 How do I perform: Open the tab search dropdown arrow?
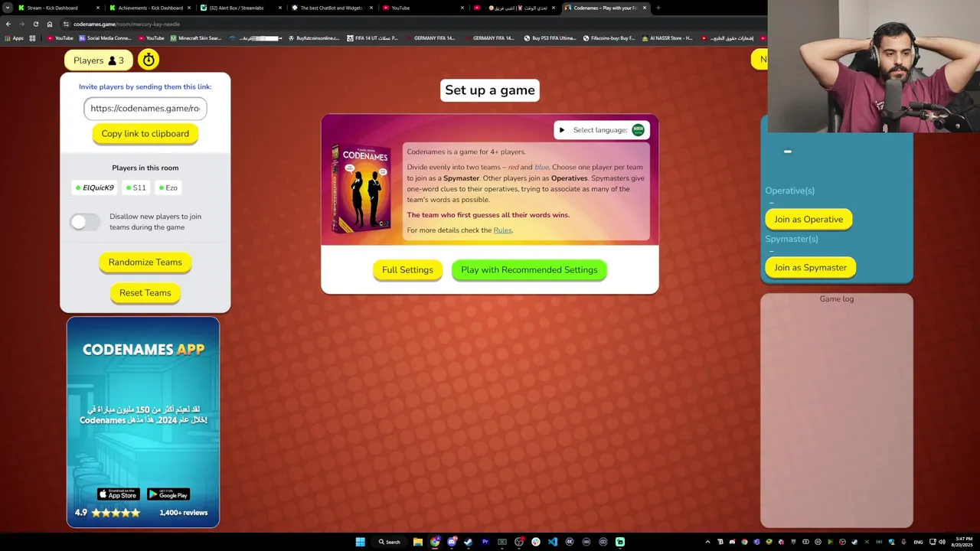click(7, 8)
